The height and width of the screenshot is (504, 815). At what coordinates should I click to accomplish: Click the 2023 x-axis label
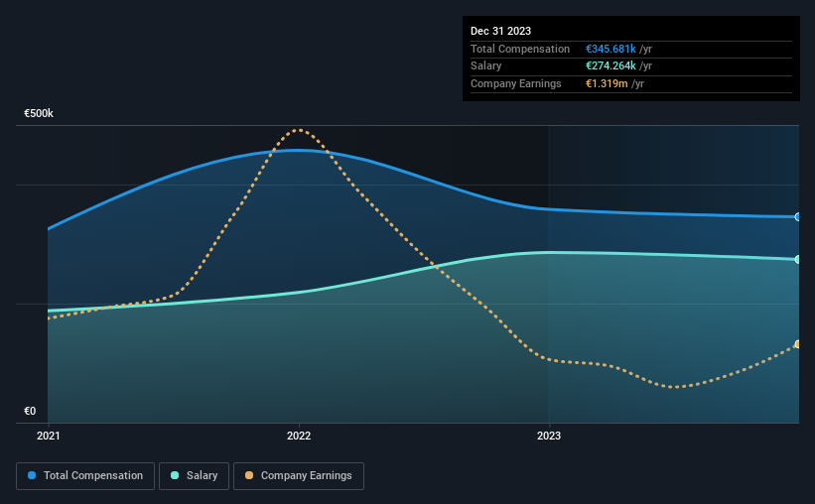coord(549,436)
